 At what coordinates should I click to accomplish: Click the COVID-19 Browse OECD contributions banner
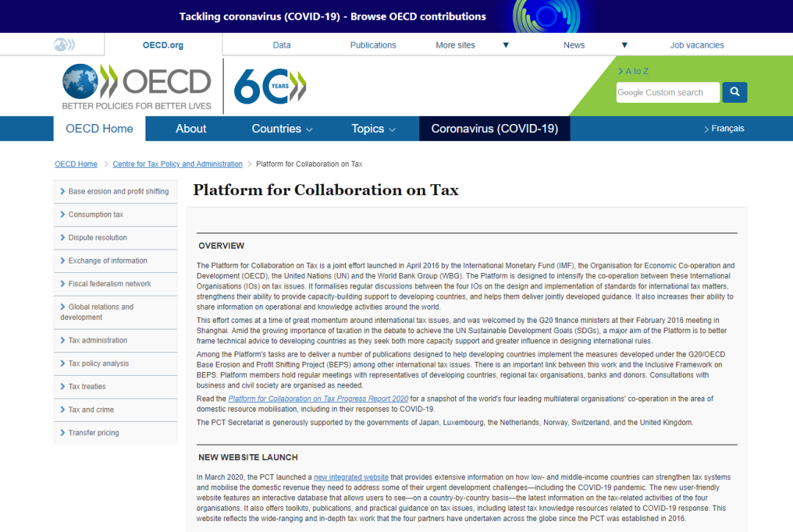coord(333,17)
